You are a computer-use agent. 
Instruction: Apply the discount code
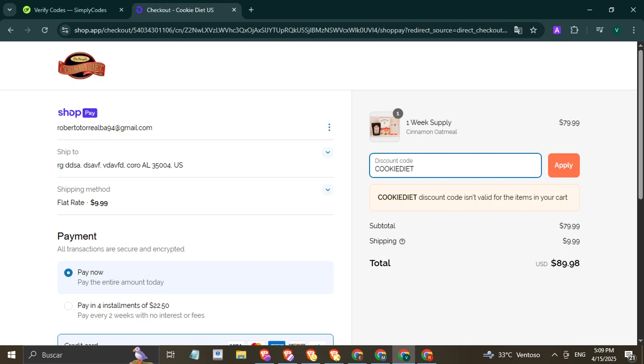[x=563, y=165]
